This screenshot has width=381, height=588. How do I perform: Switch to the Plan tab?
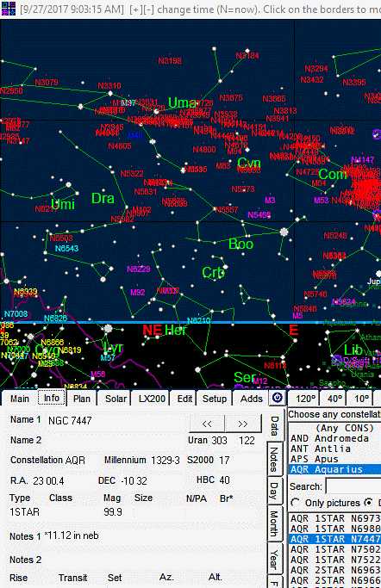[x=81, y=399]
